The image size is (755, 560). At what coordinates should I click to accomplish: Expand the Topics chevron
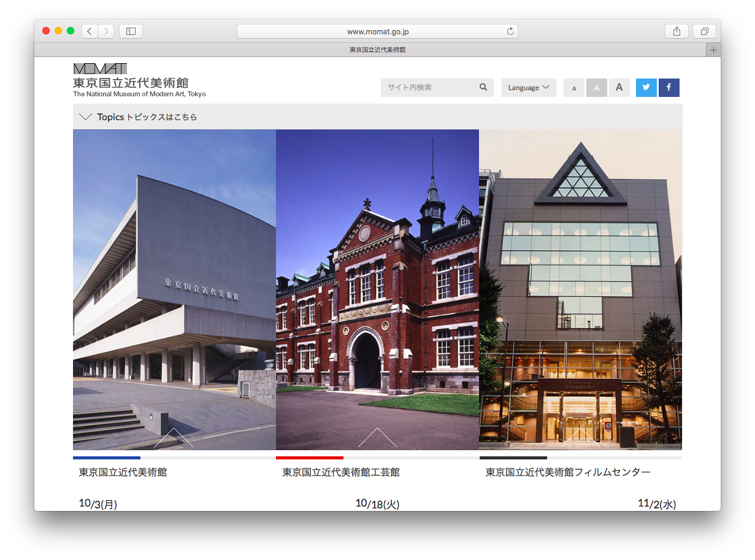pyautogui.click(x=85, y=117)
